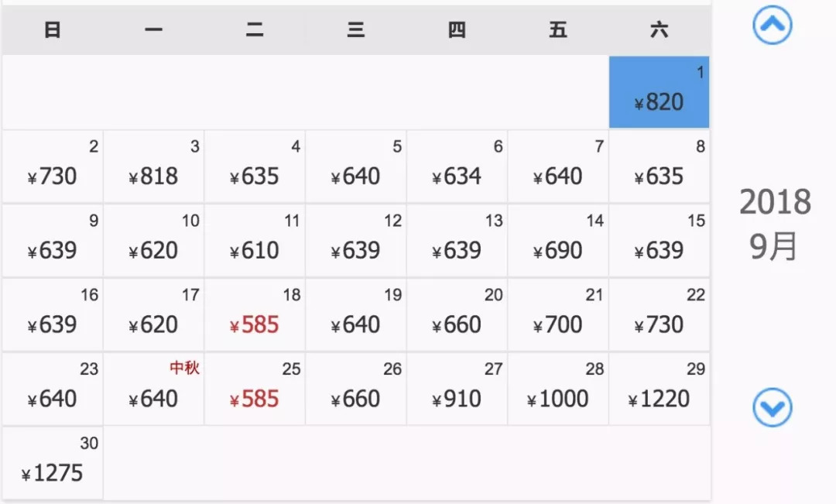Viewport: 836px width, 504px height.
Task: Select September 3 at ¥818
Action: point(153,166)
